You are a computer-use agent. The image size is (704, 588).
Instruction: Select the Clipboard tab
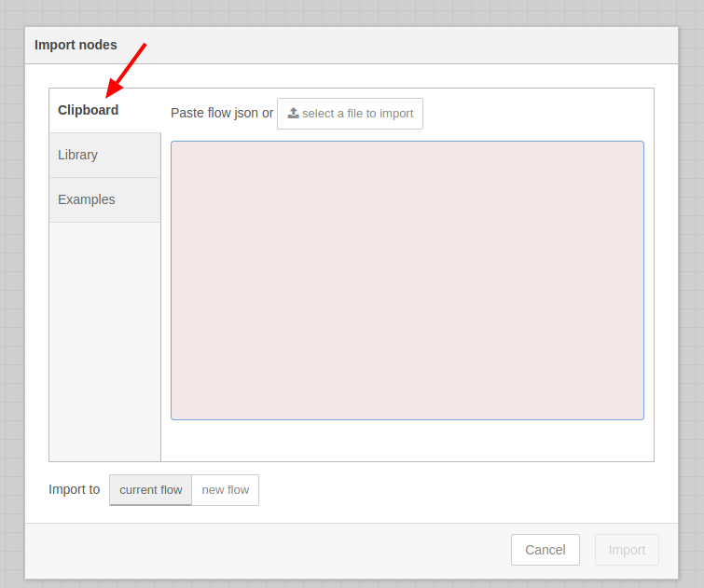[104, 110]
